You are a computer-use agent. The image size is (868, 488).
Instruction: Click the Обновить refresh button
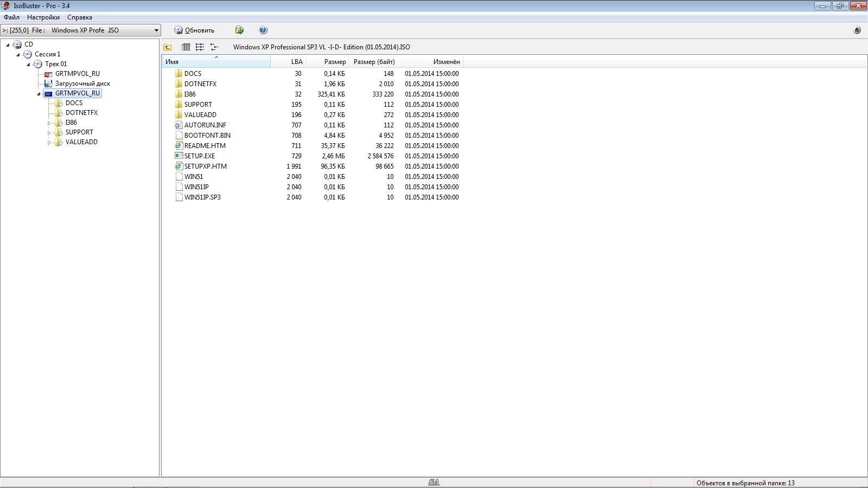(194, 30)
